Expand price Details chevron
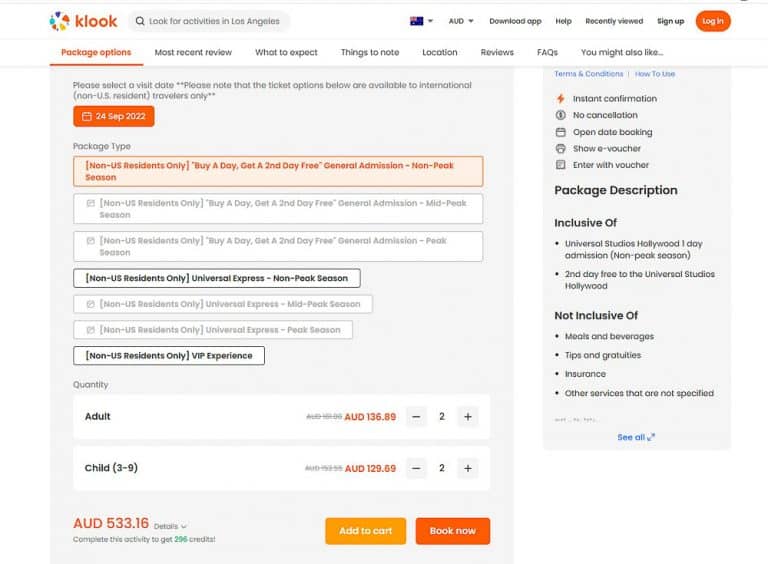Image resolution: width=768 pixels, height=564 pixels. (171, 526)
